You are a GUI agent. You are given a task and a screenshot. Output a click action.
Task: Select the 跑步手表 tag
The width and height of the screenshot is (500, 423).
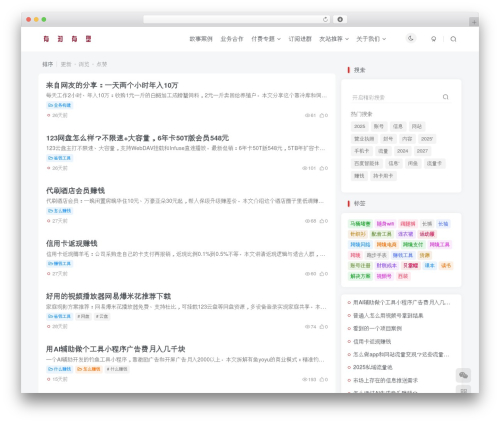pos(377,255)
